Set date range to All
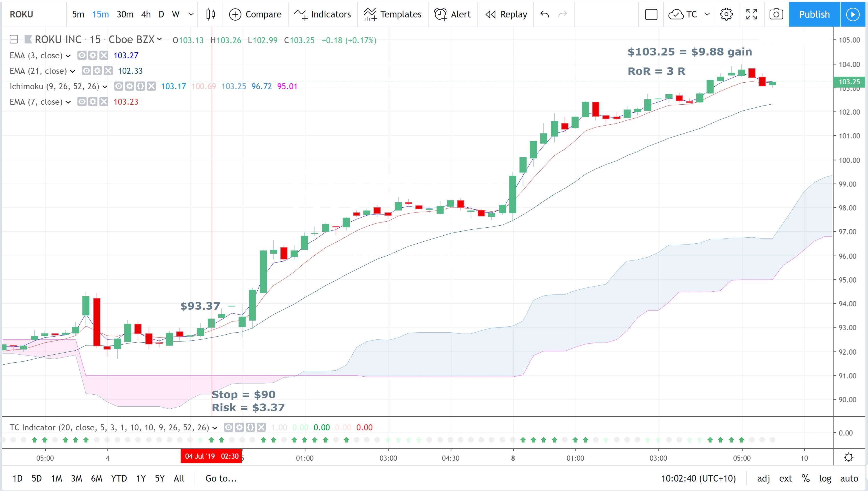 (179, 478)
